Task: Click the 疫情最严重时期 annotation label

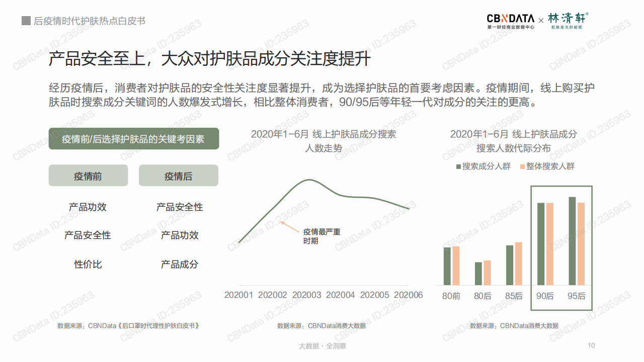Action: pos(321,236)
